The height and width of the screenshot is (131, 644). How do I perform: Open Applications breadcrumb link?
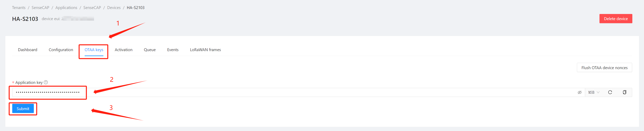click(66, 7)
